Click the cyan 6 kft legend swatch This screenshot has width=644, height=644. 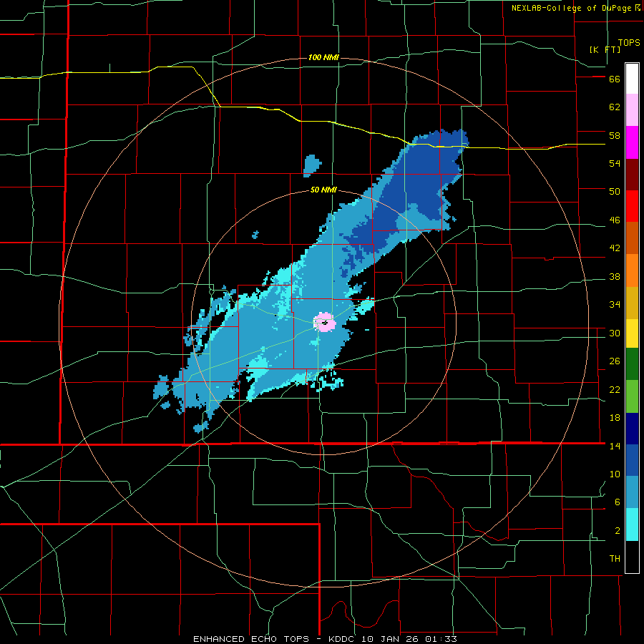(x=632, y=525)
